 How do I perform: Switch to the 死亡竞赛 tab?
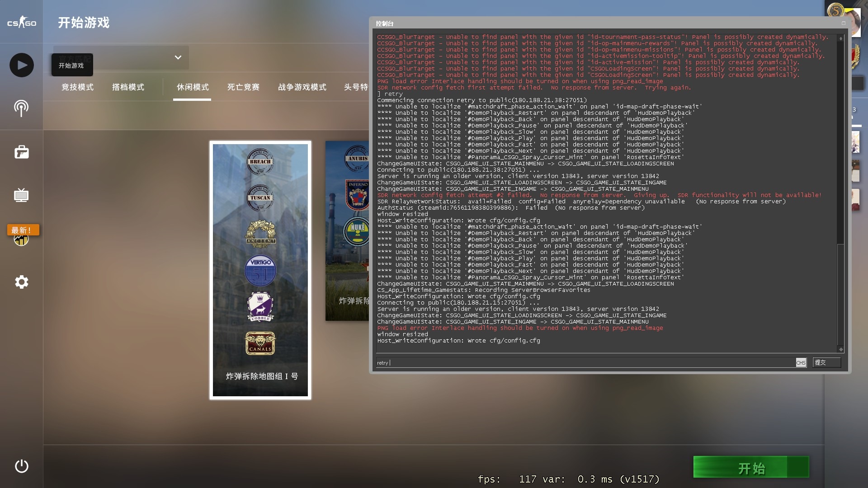pyautogui.click(x=243, y=87)
